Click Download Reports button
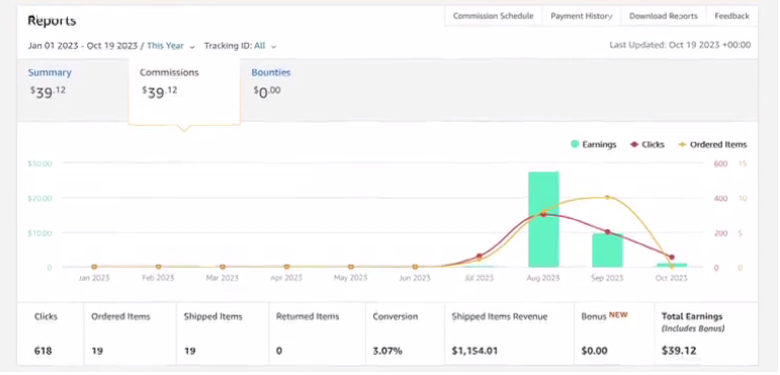Screen dimensions: 780x375 point(663,16)
